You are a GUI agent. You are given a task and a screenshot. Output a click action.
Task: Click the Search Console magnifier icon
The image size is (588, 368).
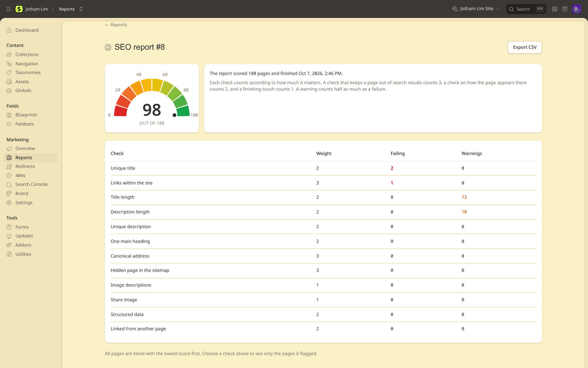(9, 184)
